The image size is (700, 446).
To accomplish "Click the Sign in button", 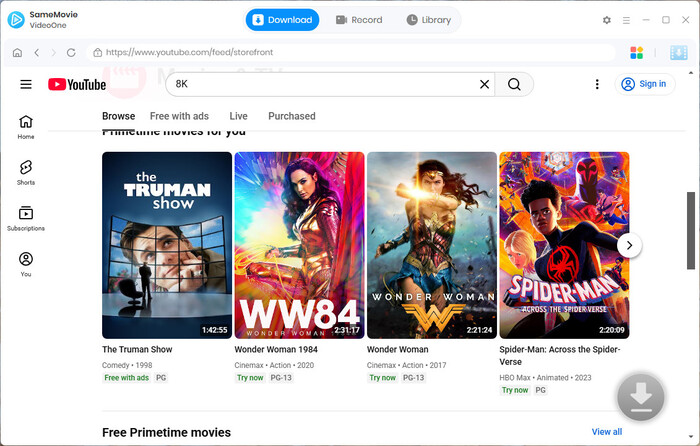I will pyautogui.click(x=645, y=84).
